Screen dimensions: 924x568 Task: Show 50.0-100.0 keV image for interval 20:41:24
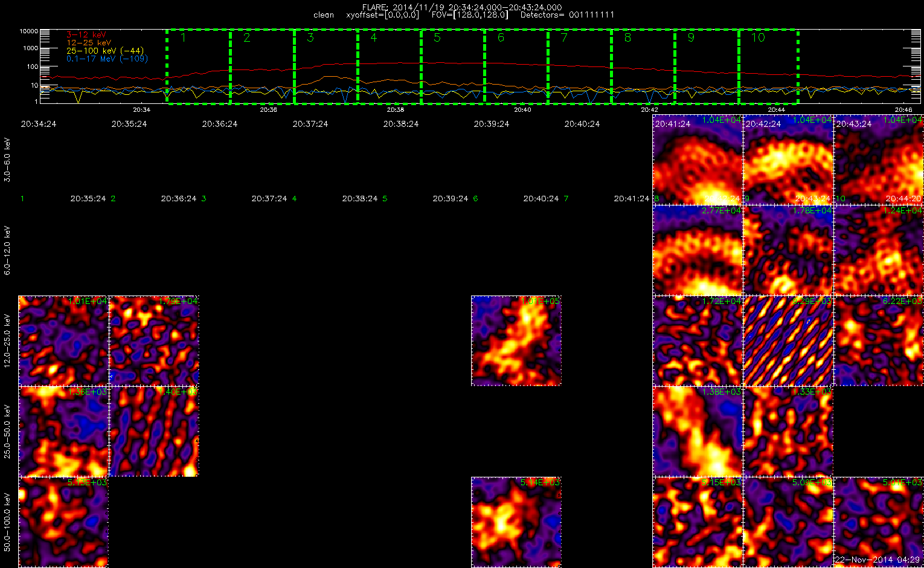pyautogui.click(x=698, y=522)
